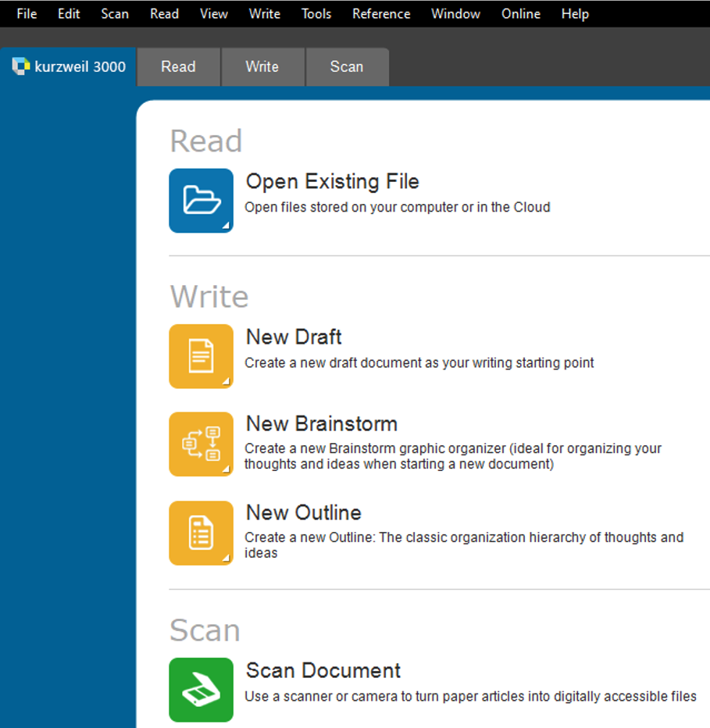Click the New Brainstorm graphic organizer icon
The width and height of the screenshot is (710, 728).
[x=201, y=444]
